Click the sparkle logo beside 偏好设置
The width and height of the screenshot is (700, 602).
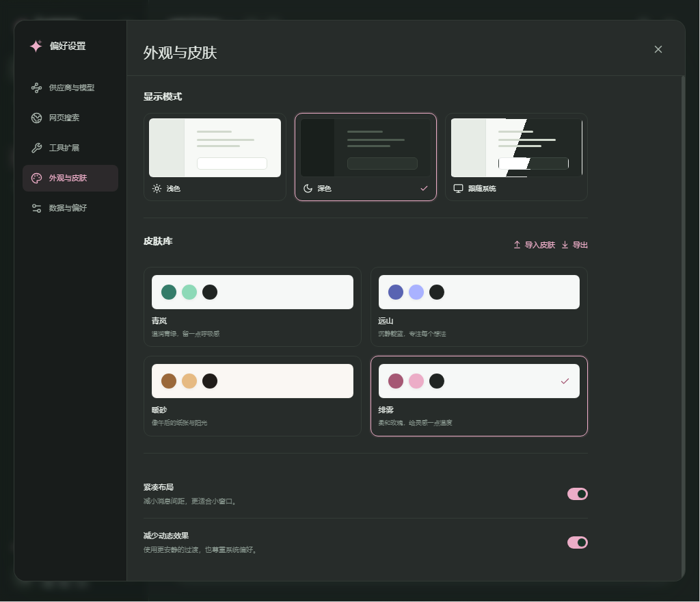coord(36,46)
